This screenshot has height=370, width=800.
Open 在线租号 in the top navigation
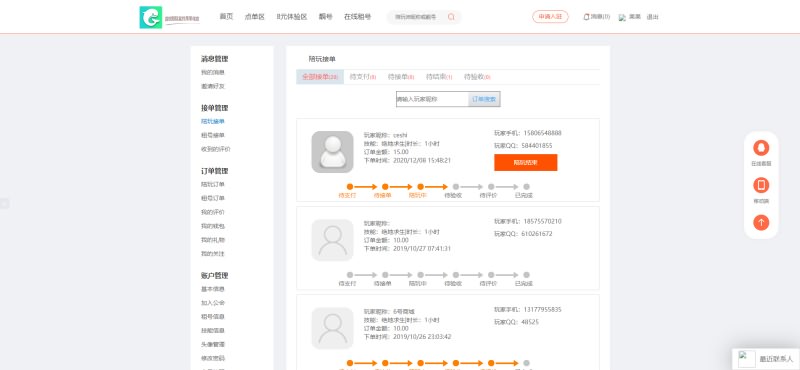[x=357, y=17]
